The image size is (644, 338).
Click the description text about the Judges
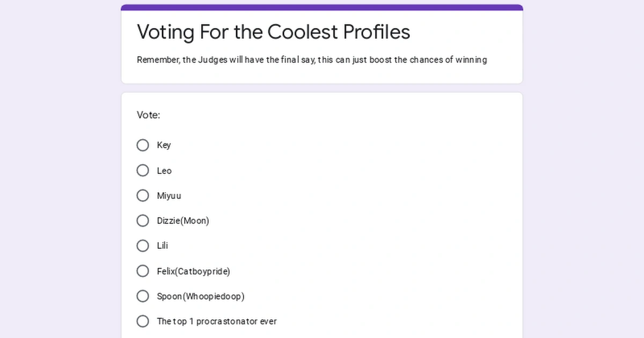point(311,60)
